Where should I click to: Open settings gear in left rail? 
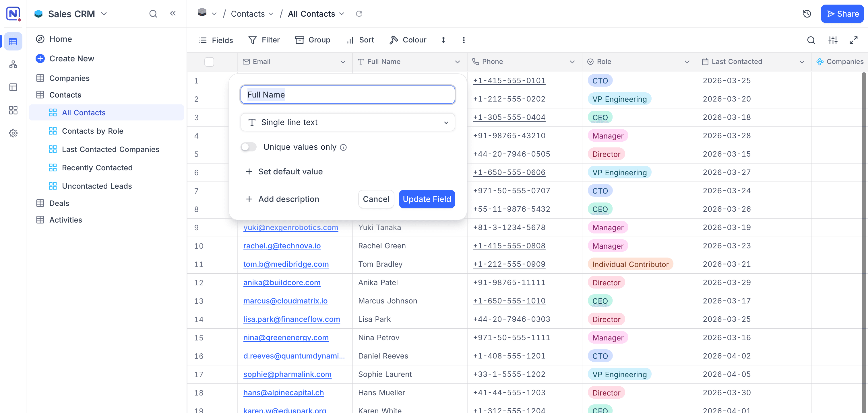click(x=13, y=133)
